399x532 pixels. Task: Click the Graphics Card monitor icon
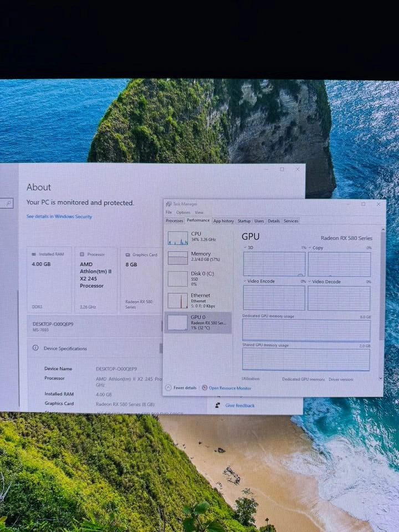128,255
